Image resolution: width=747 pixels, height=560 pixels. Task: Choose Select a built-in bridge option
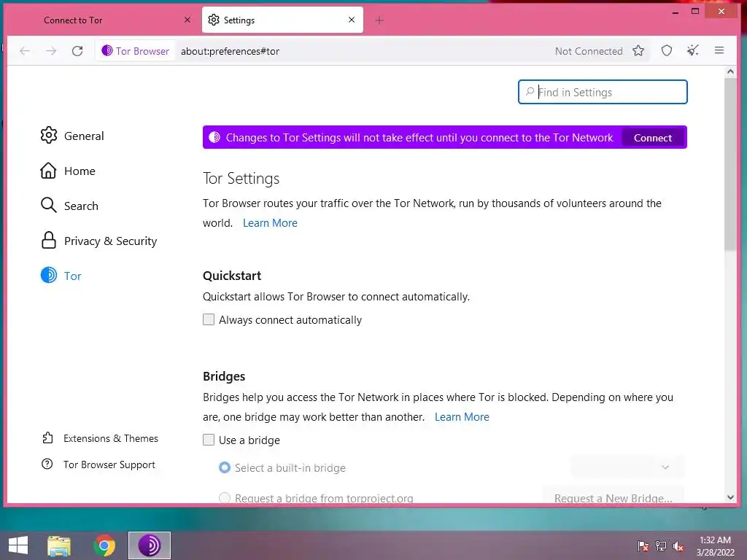[x=225, y=467]
